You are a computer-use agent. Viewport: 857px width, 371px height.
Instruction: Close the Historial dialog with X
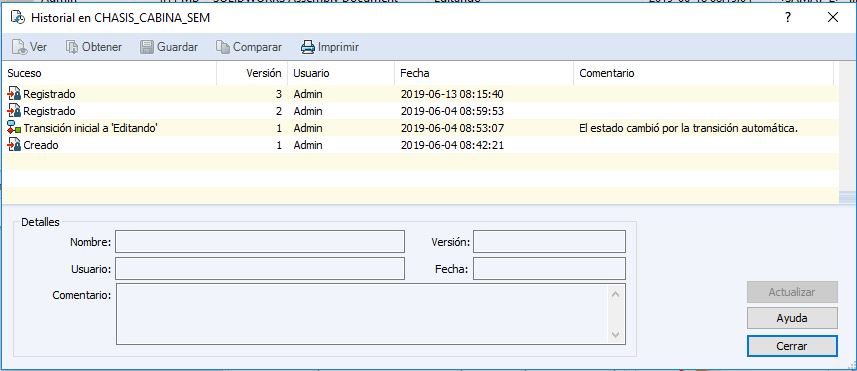click(833, 17)
